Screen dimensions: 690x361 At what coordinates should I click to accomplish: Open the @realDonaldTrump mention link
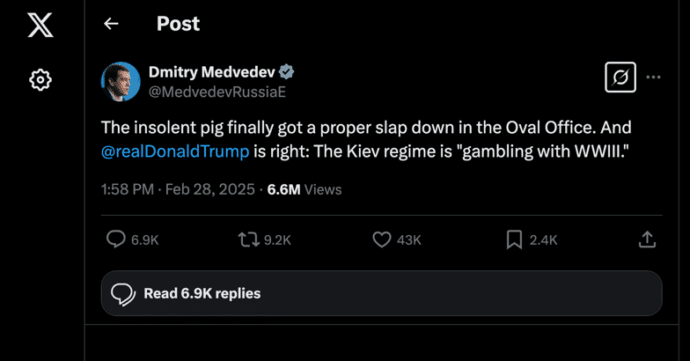tap(175, 151)
